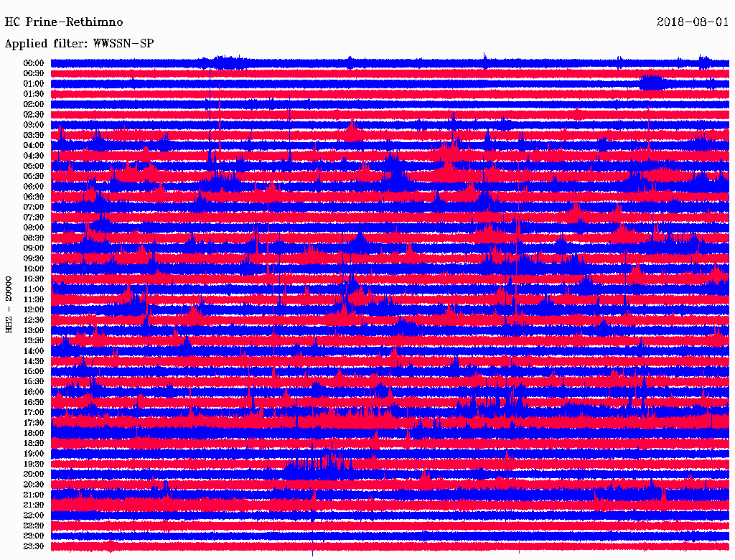
Task: Select the 21:30 time label
Action: [x=33, y=505]
